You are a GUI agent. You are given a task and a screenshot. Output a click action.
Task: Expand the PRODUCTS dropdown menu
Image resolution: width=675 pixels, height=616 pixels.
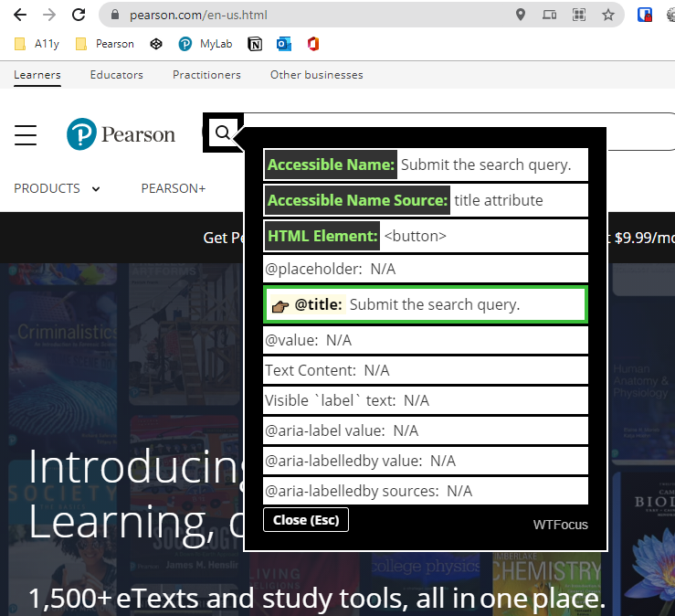coord(57,188)
